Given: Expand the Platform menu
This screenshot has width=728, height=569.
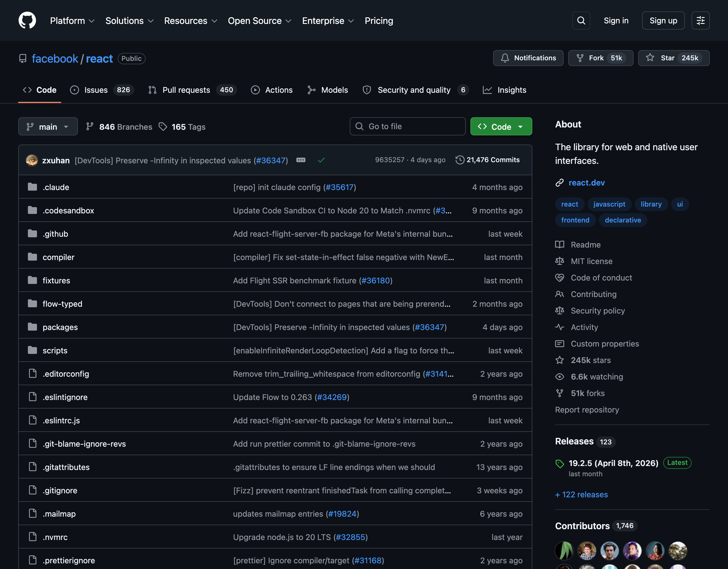Looking at the screenshot, I should tap(72, 21).
